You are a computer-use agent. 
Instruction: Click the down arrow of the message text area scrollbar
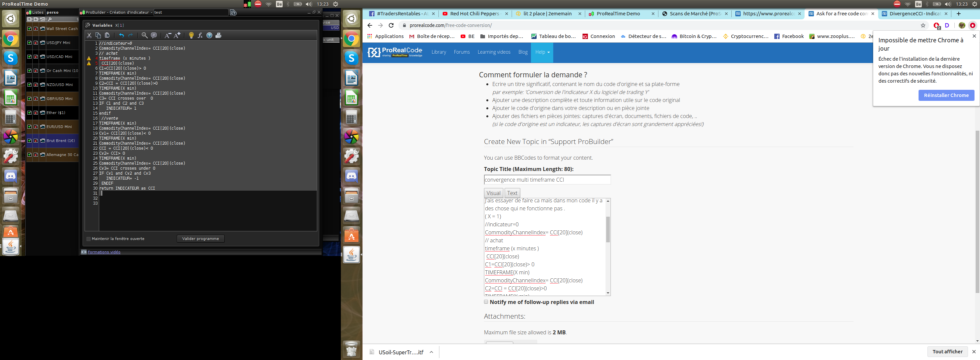coord(608,293)
